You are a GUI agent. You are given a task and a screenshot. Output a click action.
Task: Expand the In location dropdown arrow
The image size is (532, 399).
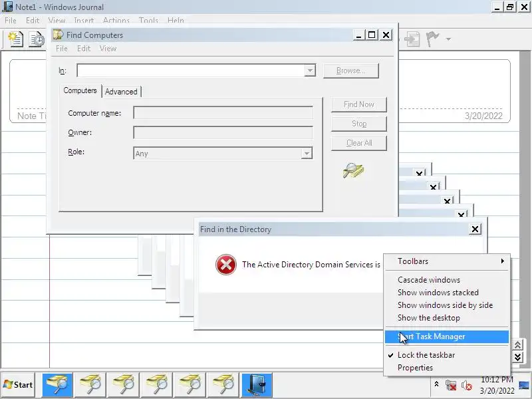point(309,70)
